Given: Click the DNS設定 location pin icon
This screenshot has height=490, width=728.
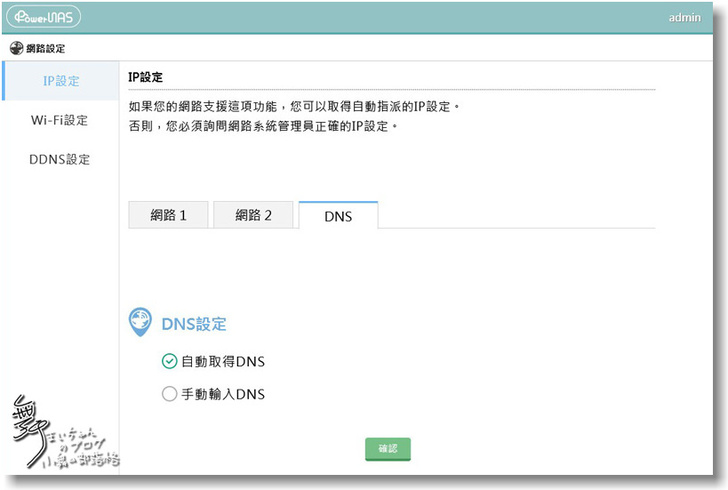Looking at the screenshot, I should coord(141,323).
